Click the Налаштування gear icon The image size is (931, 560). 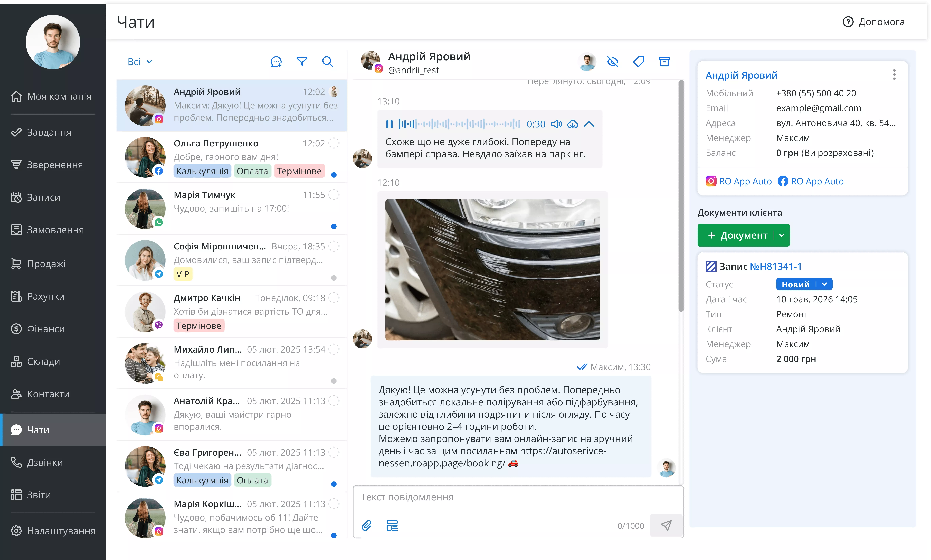pyautogui.click(x=16, y=531)
